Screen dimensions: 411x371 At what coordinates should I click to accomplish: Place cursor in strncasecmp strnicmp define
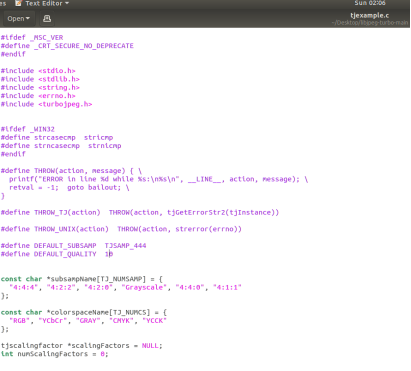[x=61, y=146]
